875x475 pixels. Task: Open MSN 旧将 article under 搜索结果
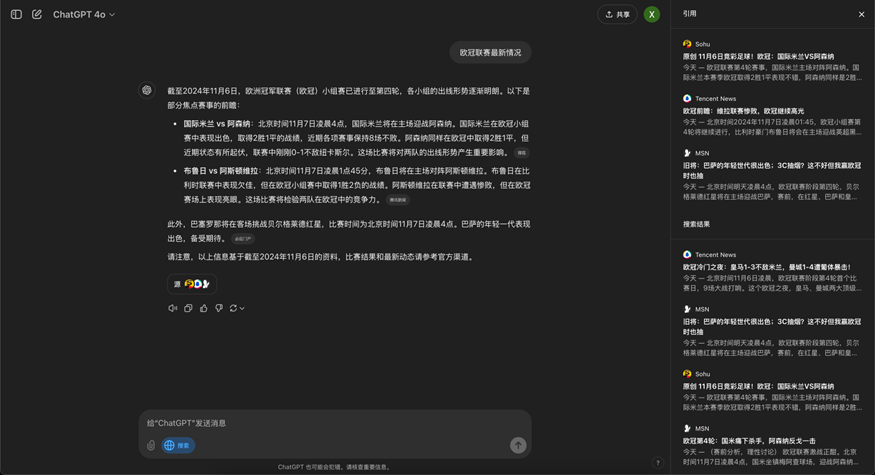[772, 330]
